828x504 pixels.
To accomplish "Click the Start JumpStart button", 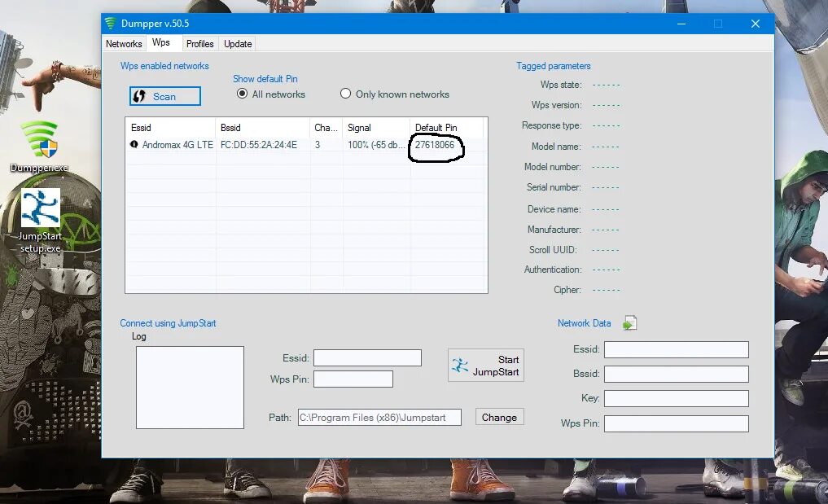I will click(486, 365).
